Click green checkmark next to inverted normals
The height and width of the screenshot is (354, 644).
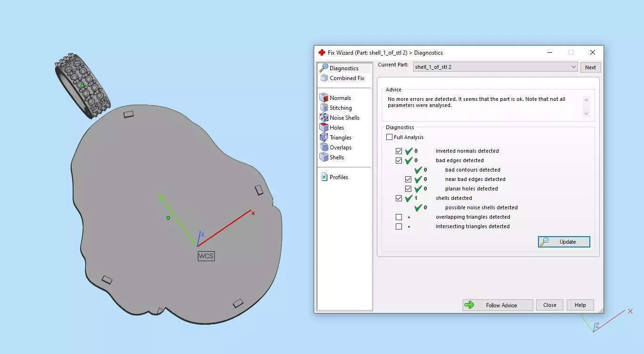pos(408,151)
